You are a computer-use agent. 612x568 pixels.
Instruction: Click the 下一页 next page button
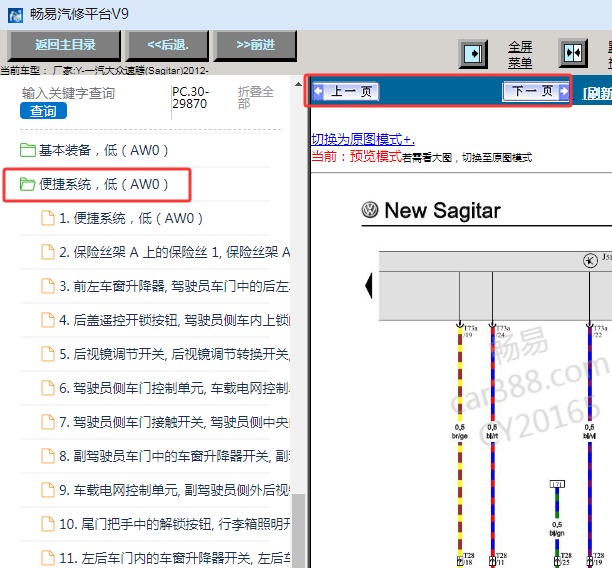coord(536,91)
